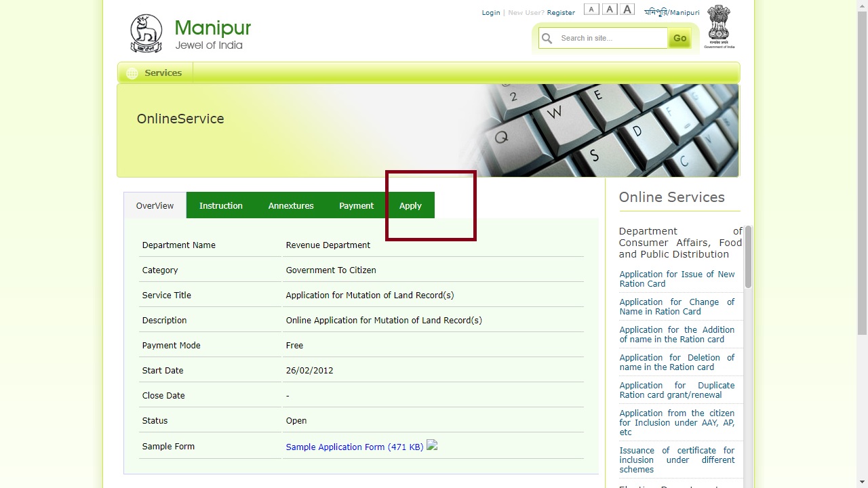Go to the Payment tab
The image size is (868, 488).
356,205
